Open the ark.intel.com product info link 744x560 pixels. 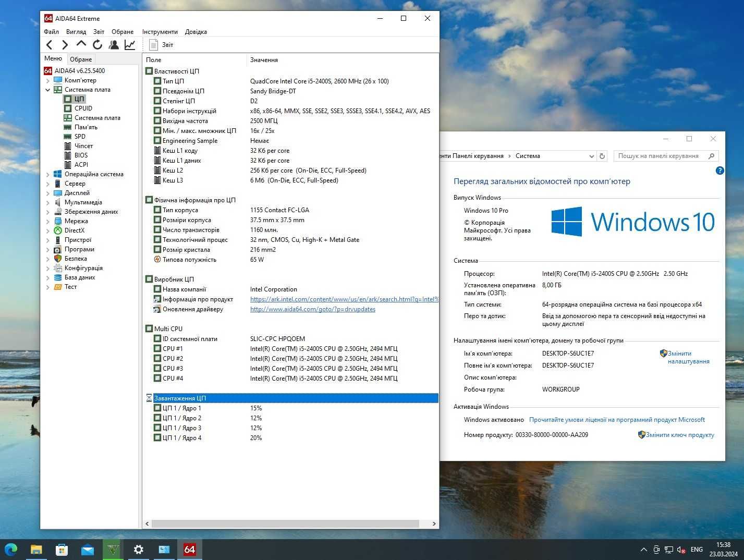344,299
